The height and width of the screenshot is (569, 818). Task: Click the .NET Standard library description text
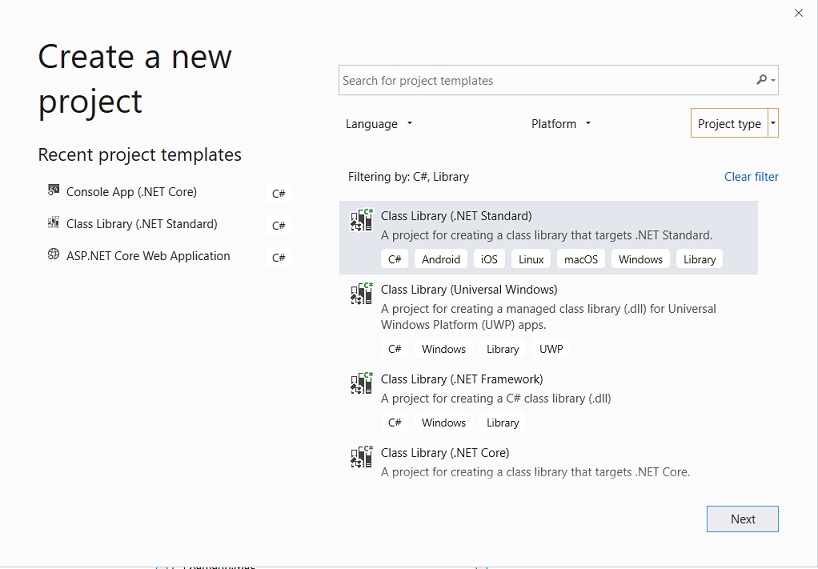coord(546,235)
